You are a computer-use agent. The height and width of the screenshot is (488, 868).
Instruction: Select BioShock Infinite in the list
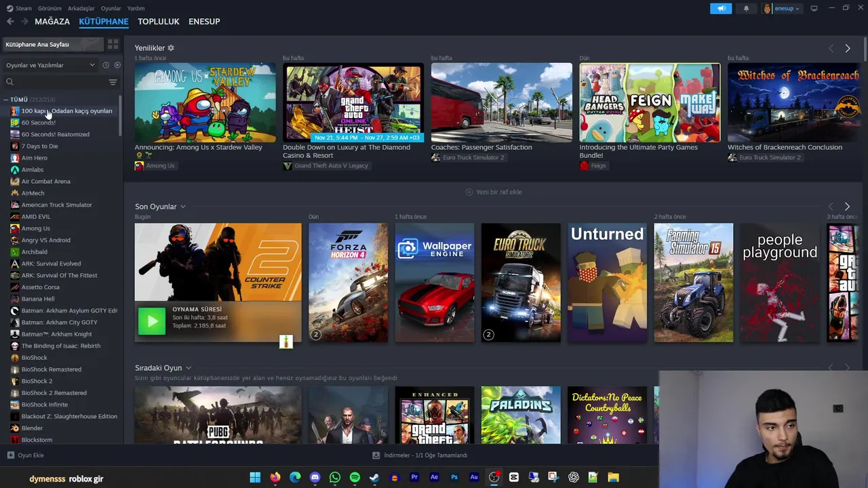(x=44, y=405)
